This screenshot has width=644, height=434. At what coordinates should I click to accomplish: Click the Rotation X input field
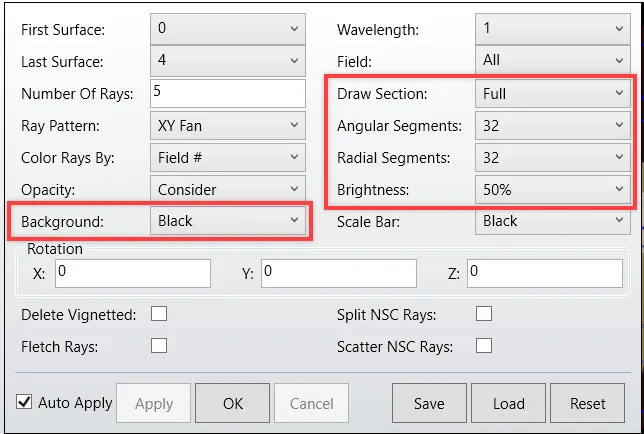133,272
